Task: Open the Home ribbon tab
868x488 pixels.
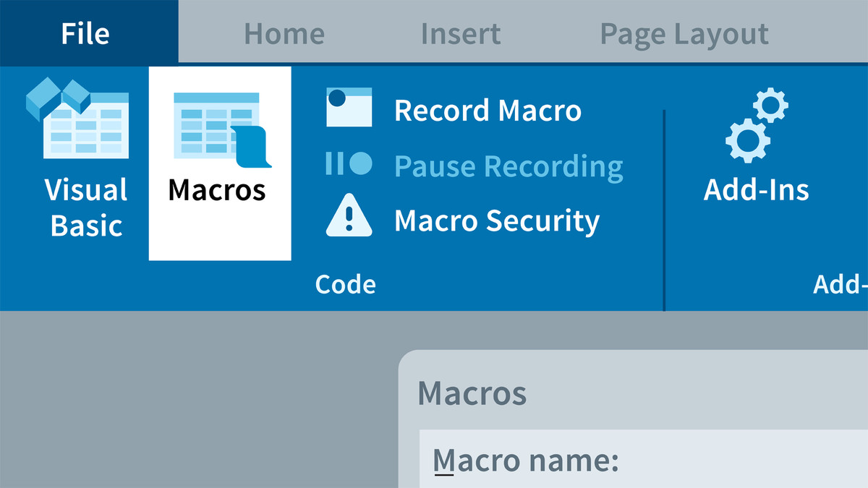Action: tap(284, 34)
